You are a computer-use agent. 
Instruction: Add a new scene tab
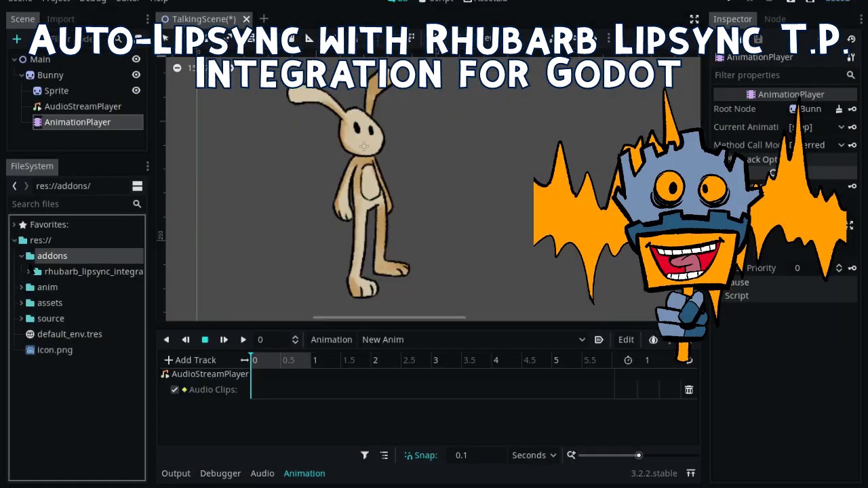click(264, 19)
